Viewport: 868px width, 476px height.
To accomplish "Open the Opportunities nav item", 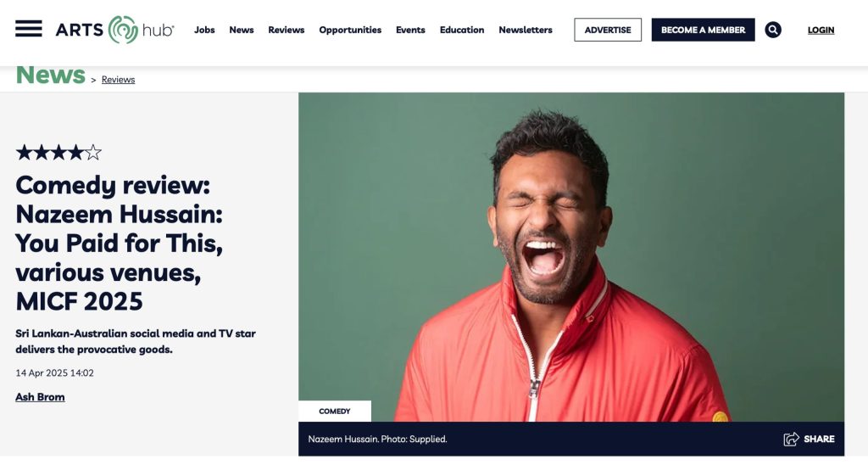I will 350,30.
